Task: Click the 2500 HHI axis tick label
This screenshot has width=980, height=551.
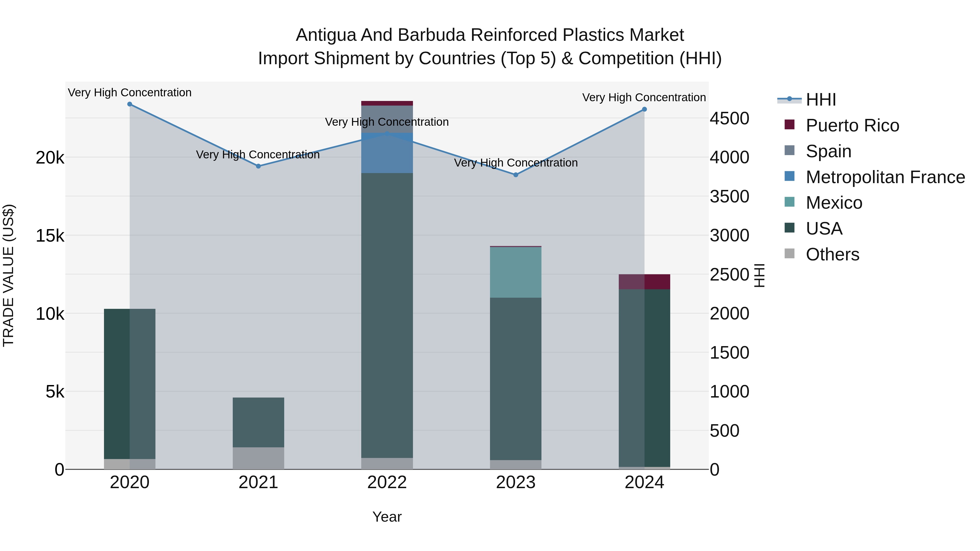Action: tap(730, 275)
